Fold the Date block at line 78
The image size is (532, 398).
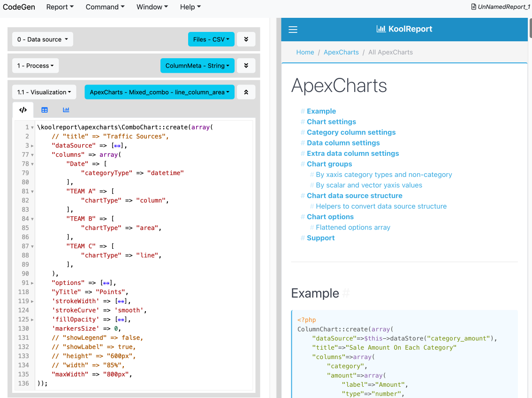click(32, 164)
